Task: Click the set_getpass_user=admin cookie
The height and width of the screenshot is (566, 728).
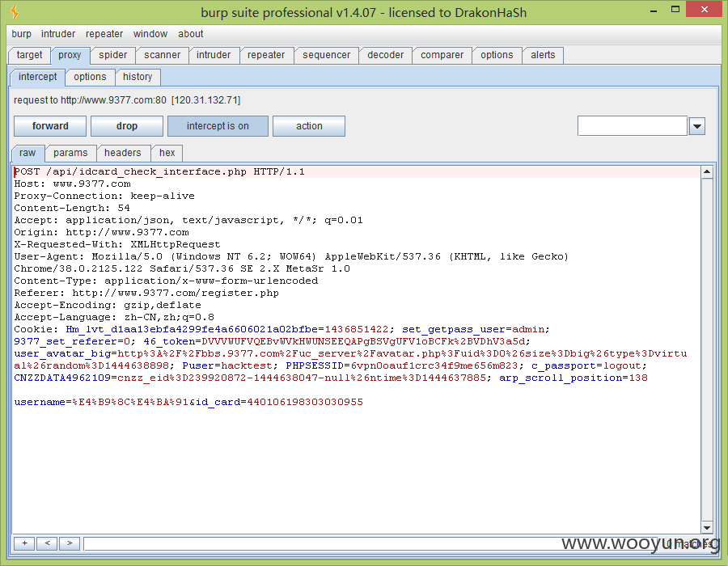Action: [x=473, y=329]
